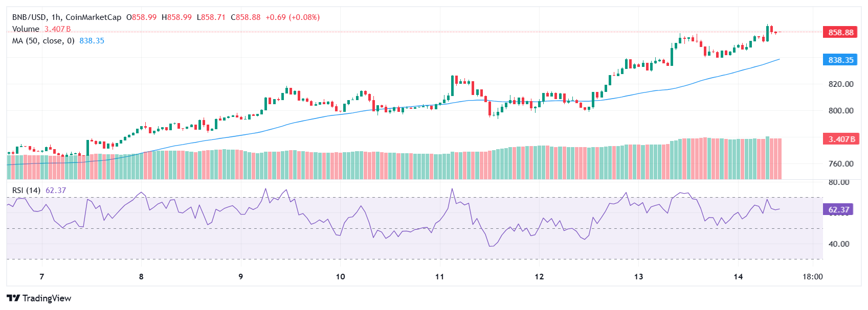Click date marker 7 on time axis
Image resolution: width=868 pixels, height=310 pixels.
tap(42, 277)
